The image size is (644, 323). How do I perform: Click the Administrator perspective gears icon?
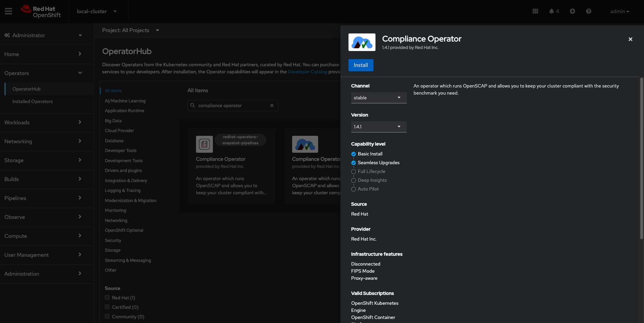click(7, 35)
